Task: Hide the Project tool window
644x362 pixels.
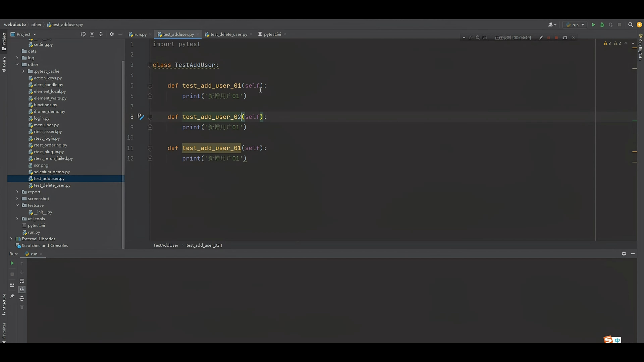Action: (x=120, y=34)
